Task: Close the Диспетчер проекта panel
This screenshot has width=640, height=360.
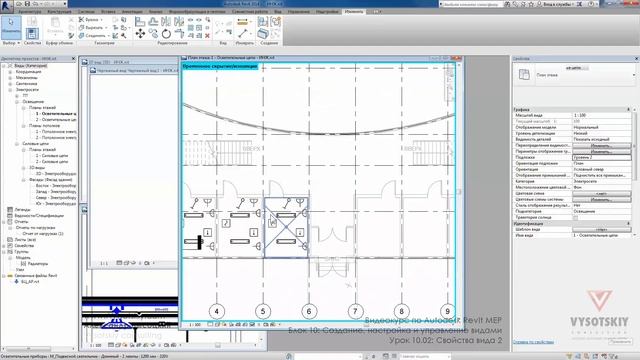Action: [x=73, y=59]
